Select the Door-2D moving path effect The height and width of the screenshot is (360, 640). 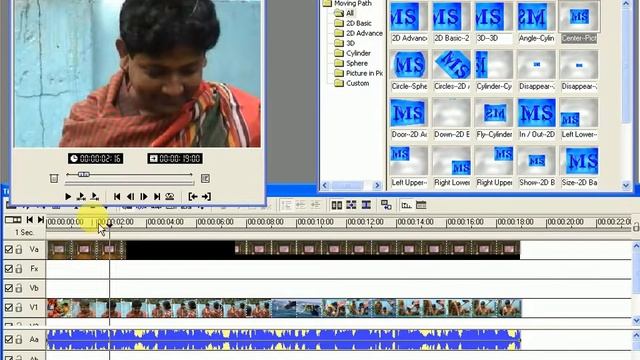tap(409, 119)
